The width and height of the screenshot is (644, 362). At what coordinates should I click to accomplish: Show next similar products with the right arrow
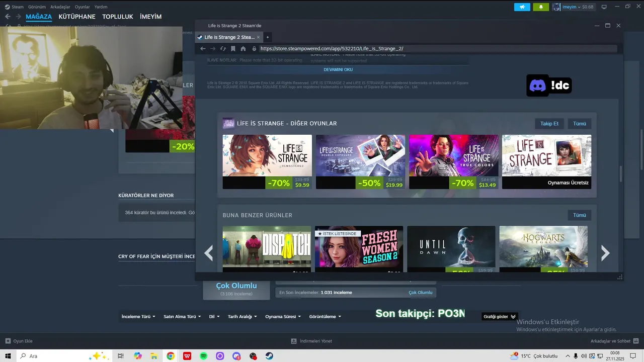pyautogui.click(x=605, y=253)
